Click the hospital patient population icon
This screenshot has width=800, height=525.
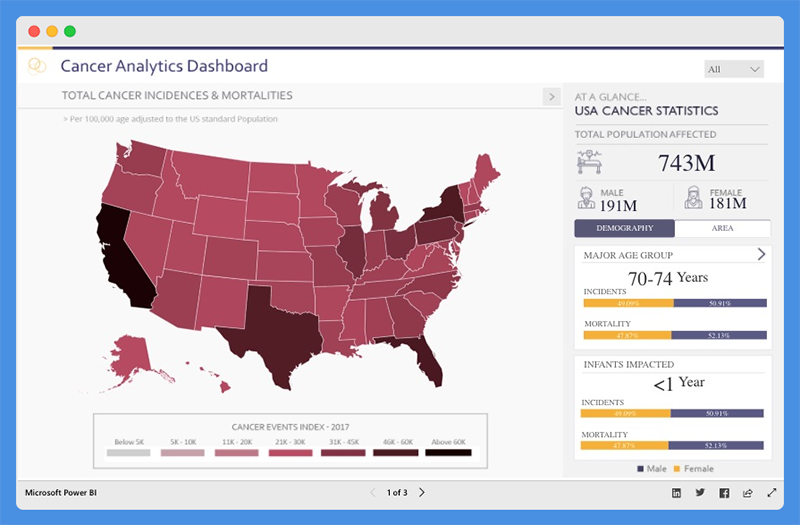(x=590, y=162)
